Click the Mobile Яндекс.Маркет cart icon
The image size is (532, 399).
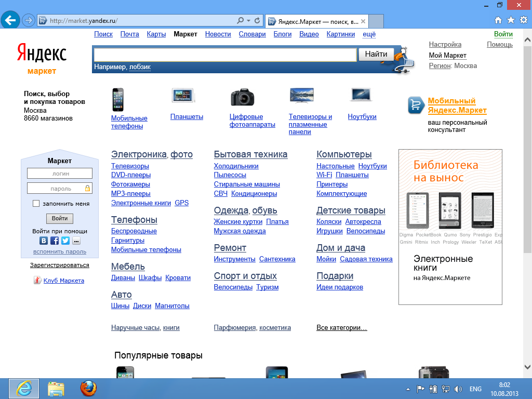tap(416, 105)
